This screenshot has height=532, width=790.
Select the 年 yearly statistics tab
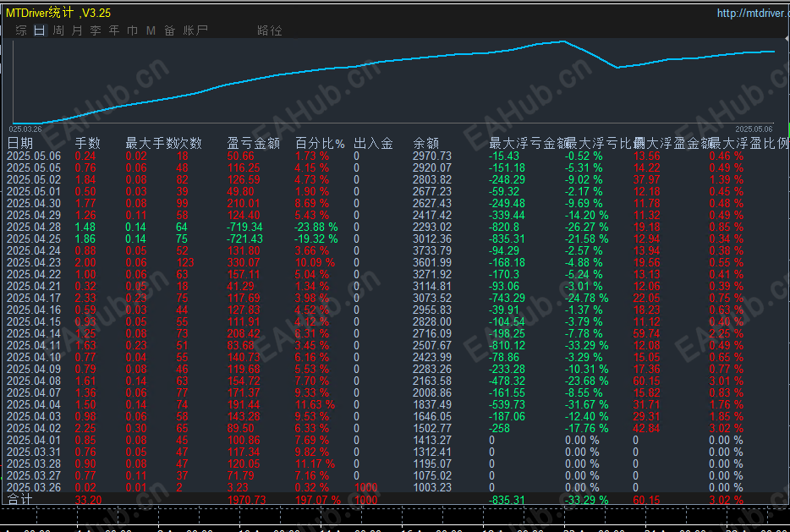pos(114,30)
